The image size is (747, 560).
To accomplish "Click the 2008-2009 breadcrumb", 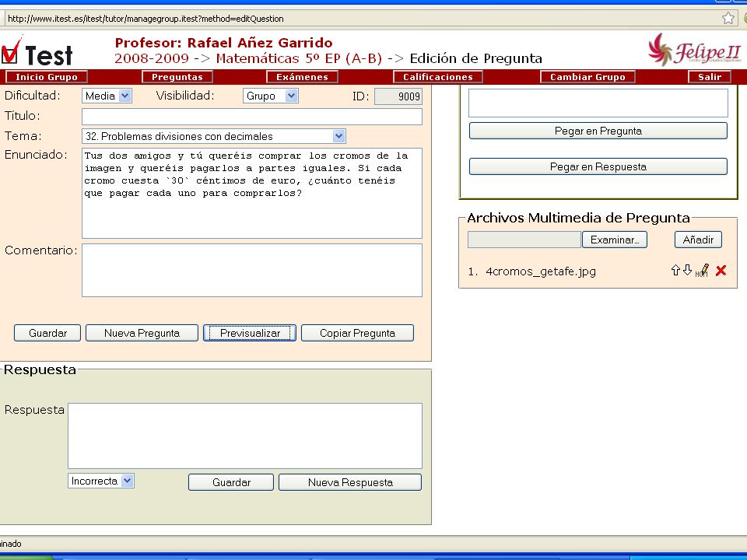I will pos(152,58).
